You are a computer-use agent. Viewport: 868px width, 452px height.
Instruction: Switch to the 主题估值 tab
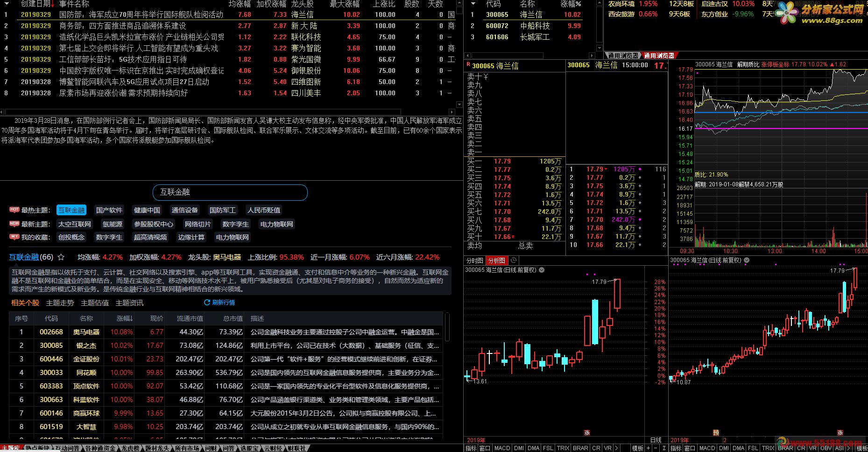click(x=95, y=303)
